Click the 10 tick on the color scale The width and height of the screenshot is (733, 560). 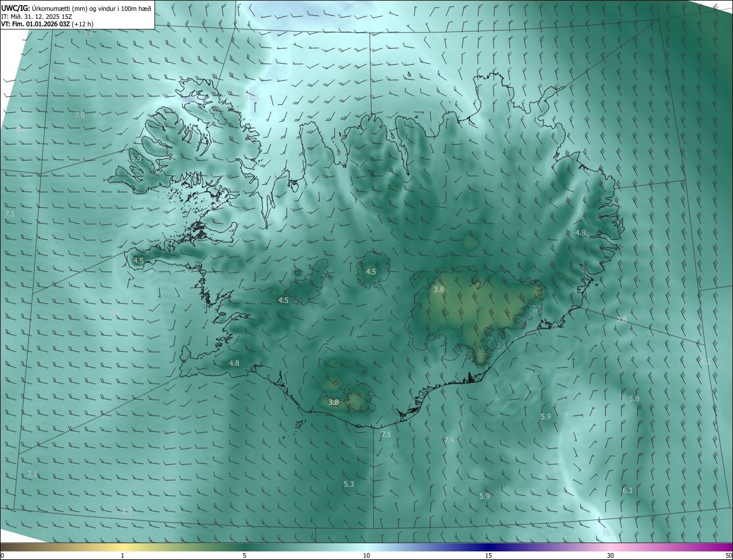tap(366, 555)
